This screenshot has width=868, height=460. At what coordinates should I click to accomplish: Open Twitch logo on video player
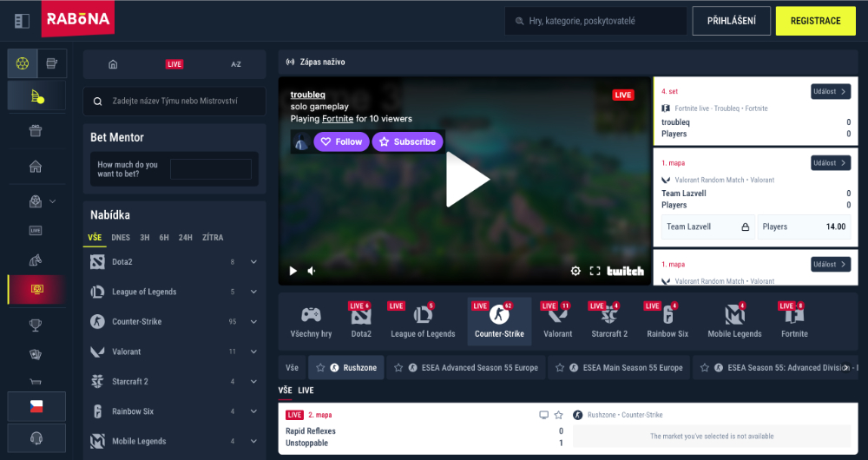coord(626,271)
